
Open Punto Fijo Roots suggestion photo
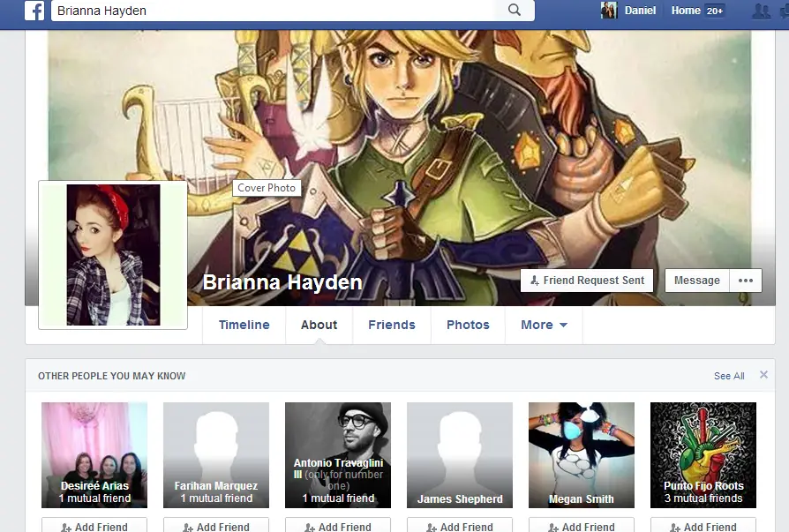703,455
